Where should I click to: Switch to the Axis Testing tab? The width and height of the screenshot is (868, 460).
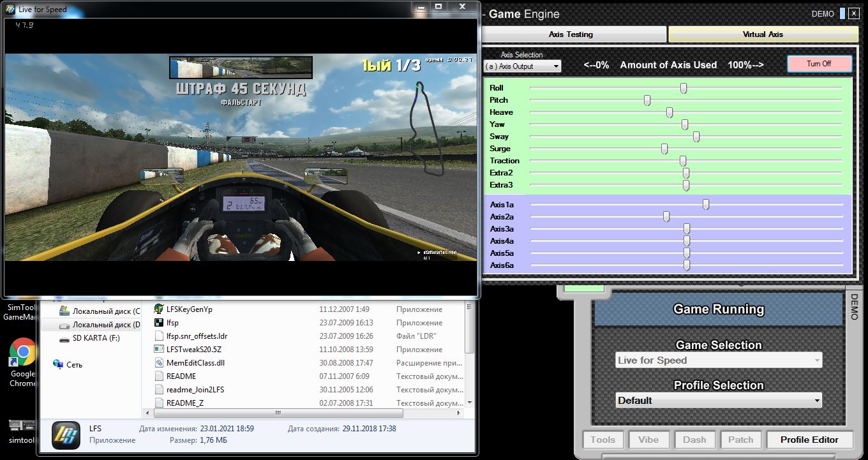[x=571, y=34]
